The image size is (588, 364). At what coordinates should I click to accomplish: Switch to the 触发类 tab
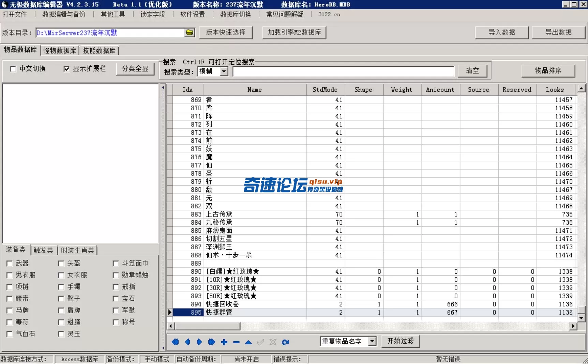coord(43,251)
